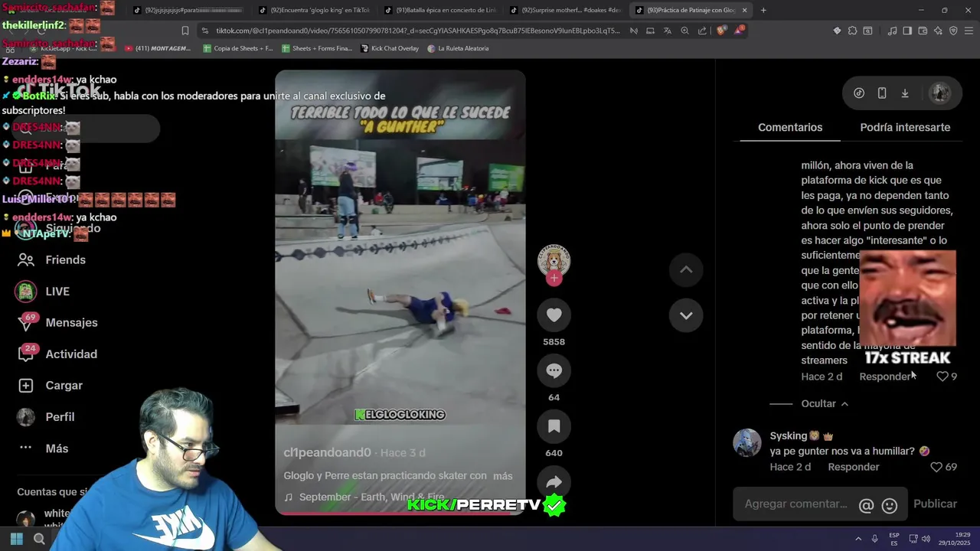
Task: Share the video using the arrow icon
Action: pos(554,482)
